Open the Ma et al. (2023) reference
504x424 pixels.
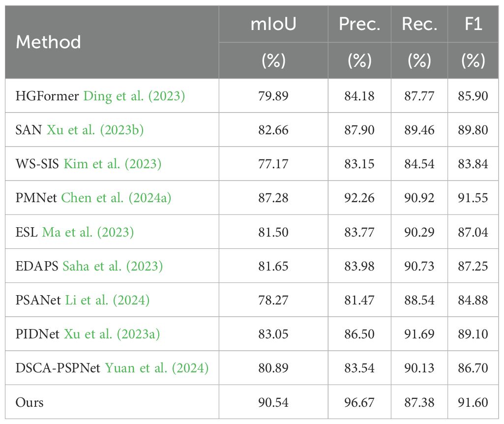87,232
